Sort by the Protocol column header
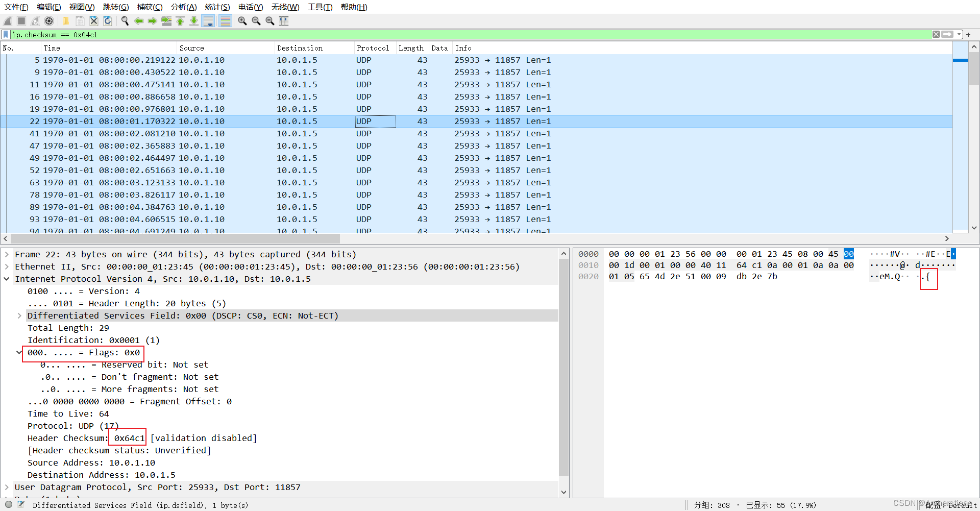 (x=375, y=48)
